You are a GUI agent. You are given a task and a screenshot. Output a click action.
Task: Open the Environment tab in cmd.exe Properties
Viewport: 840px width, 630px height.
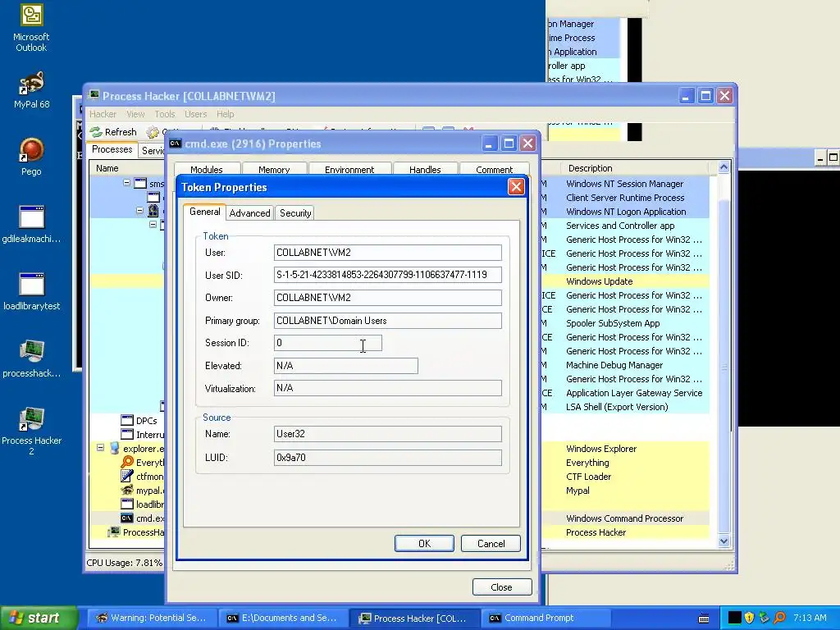349,169
